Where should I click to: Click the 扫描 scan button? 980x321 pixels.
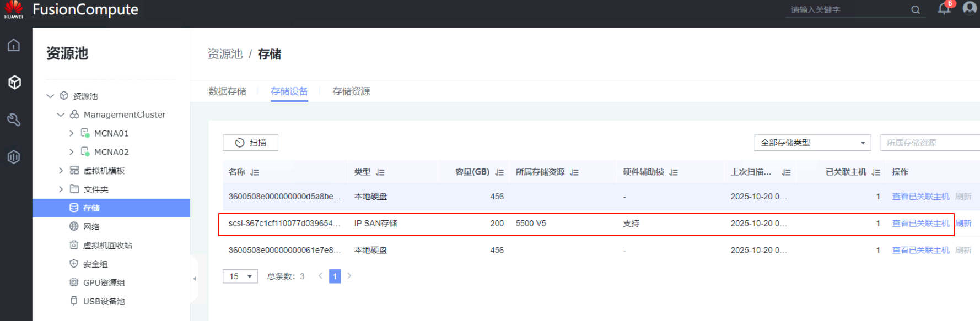coord(250,143)
